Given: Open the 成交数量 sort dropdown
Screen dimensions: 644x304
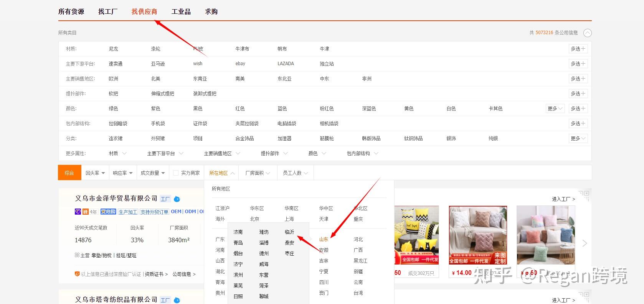Looking at the screenshot, I should coord(153,173).
